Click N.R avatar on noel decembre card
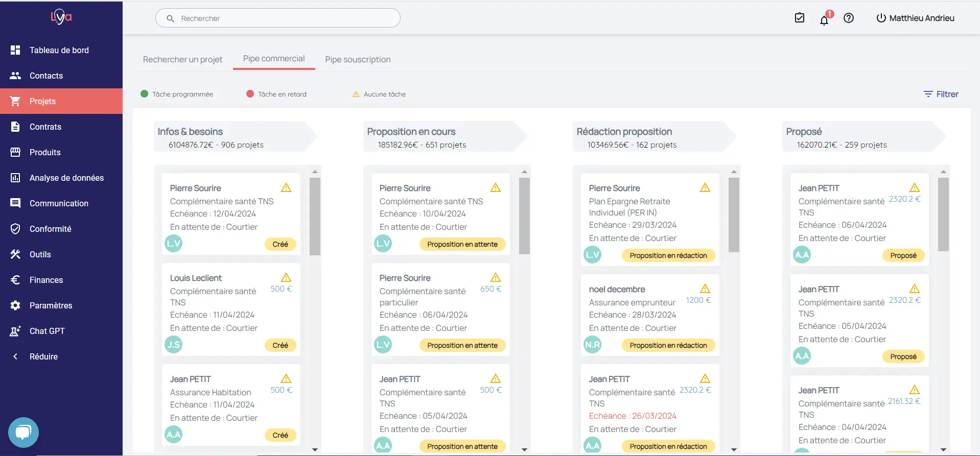This screenshot has height=456, width=980. point(593,345)
